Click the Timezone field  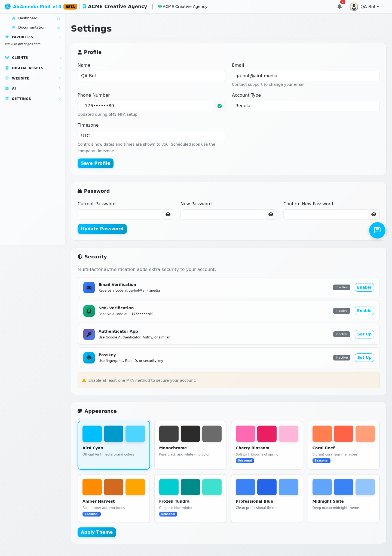[151, 136]
